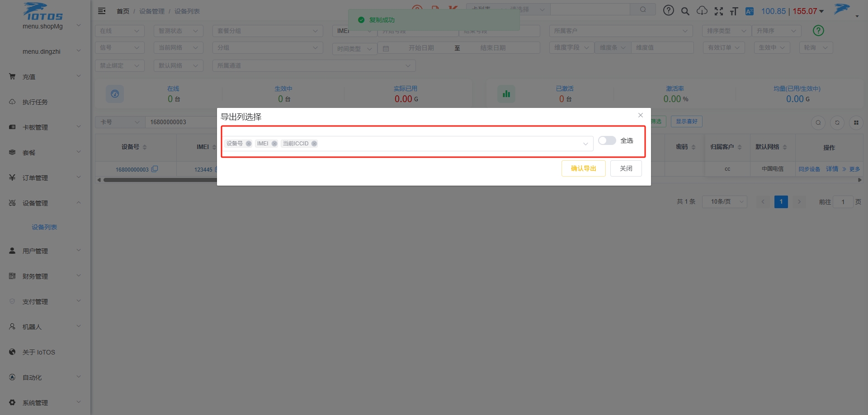Open the font size icon in header
868x415 pixels.
(x=734, y=11)
